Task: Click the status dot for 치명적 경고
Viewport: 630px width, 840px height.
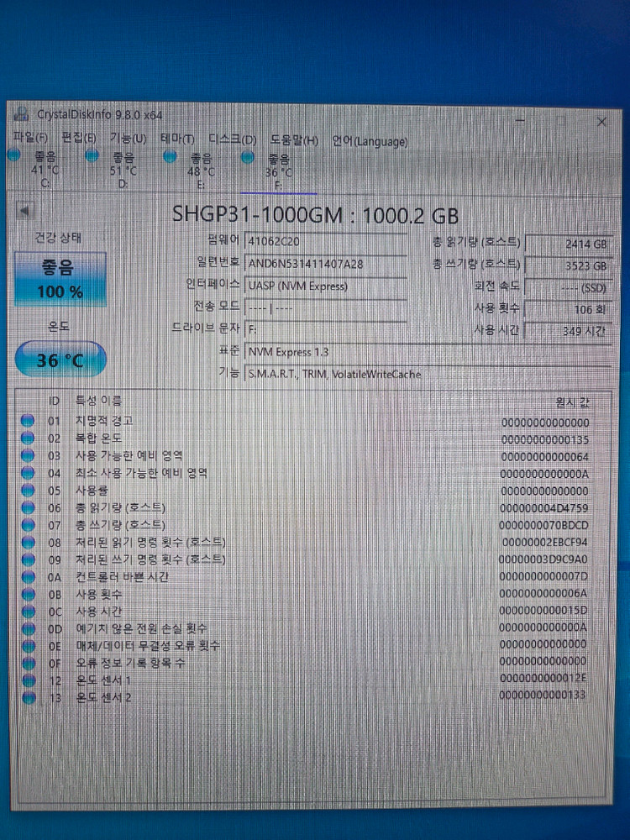Action: click(28, 421)
